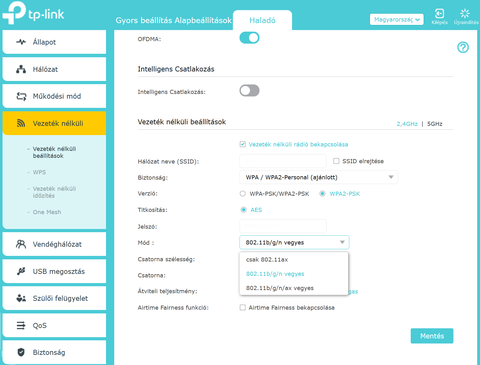Click the Mentés save button
The width and height of the screenshot is (480, 365).
coord(432,336)
